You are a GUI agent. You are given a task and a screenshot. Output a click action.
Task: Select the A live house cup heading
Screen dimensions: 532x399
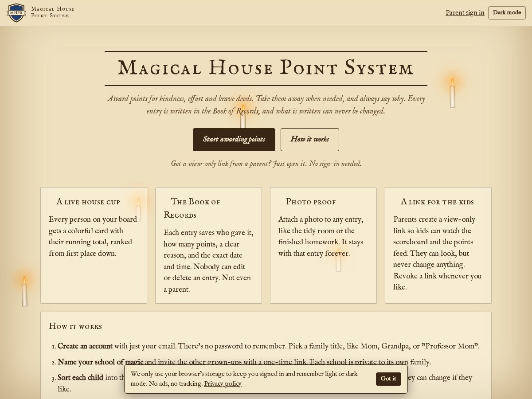[x=88, y=202]
